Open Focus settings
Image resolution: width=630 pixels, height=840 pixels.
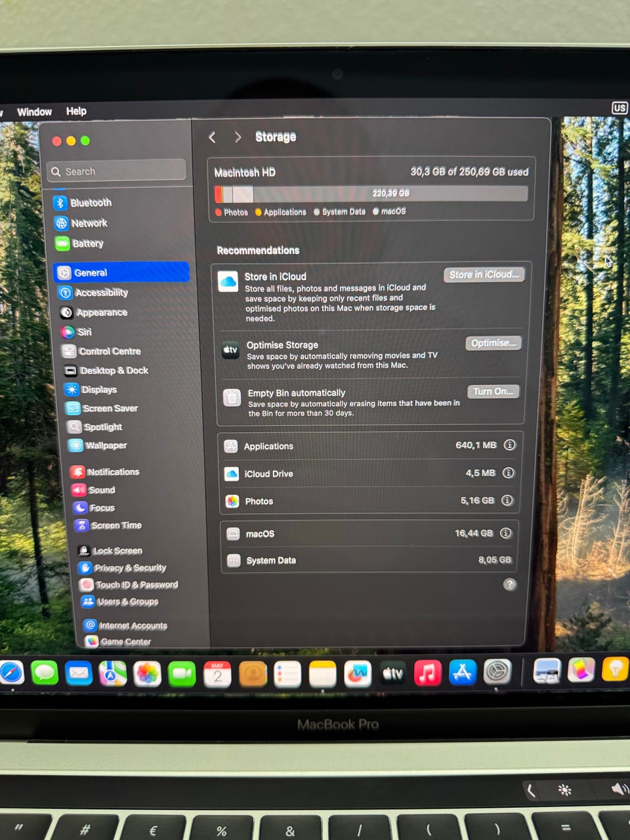click(x=94, y=507)
